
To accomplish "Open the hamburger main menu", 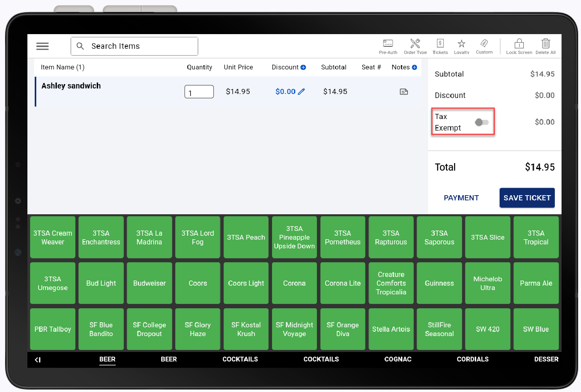I will tap(42, 46).
